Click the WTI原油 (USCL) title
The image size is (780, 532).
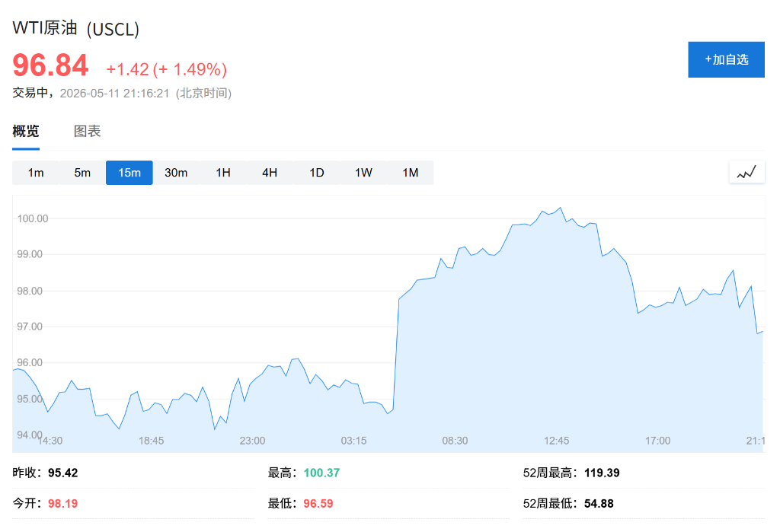75,29
